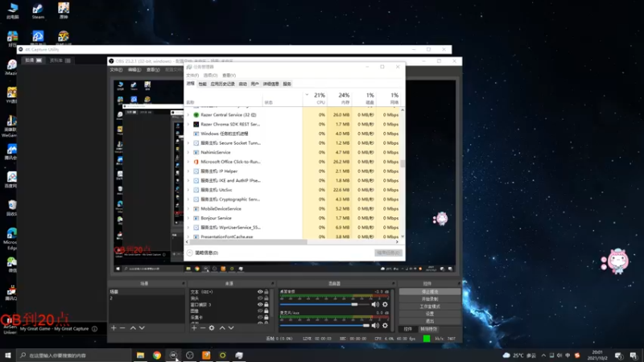Click the 开始录制 button in OBS controls
The height and width of the screenshot is (362, 644).
click(x=430, y=299)
